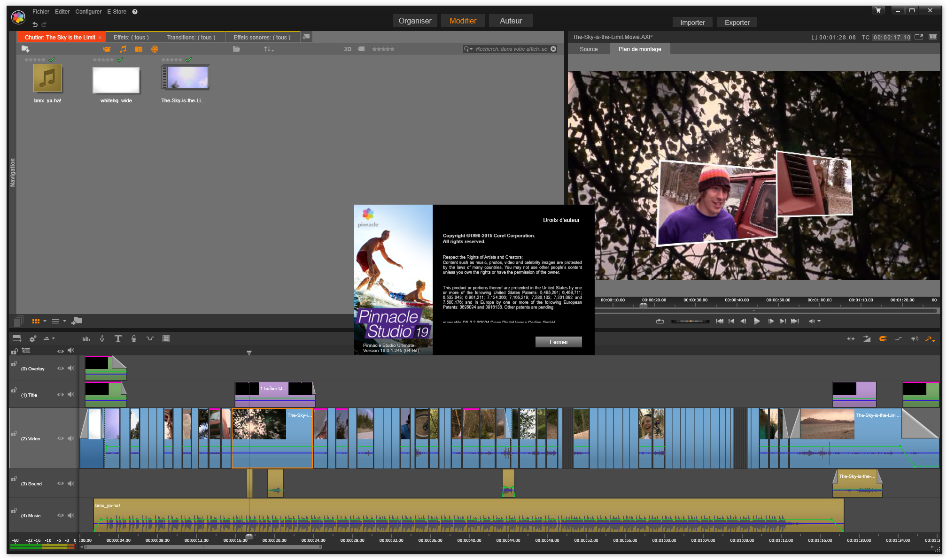
Task: Mute the (1) Title track
Action: point(71,394)
